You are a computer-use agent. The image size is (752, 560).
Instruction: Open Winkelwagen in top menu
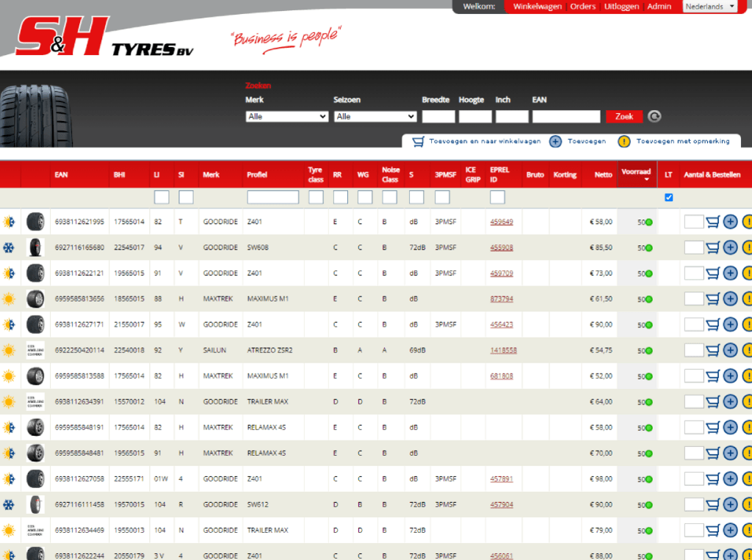537,6
